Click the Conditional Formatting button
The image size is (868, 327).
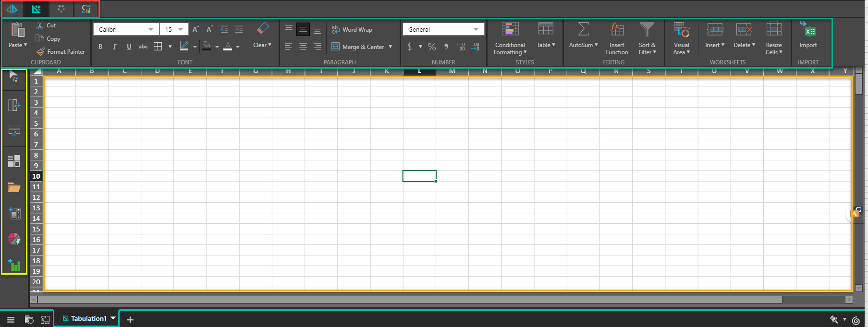pyautogui.click(x=510, y=38)
